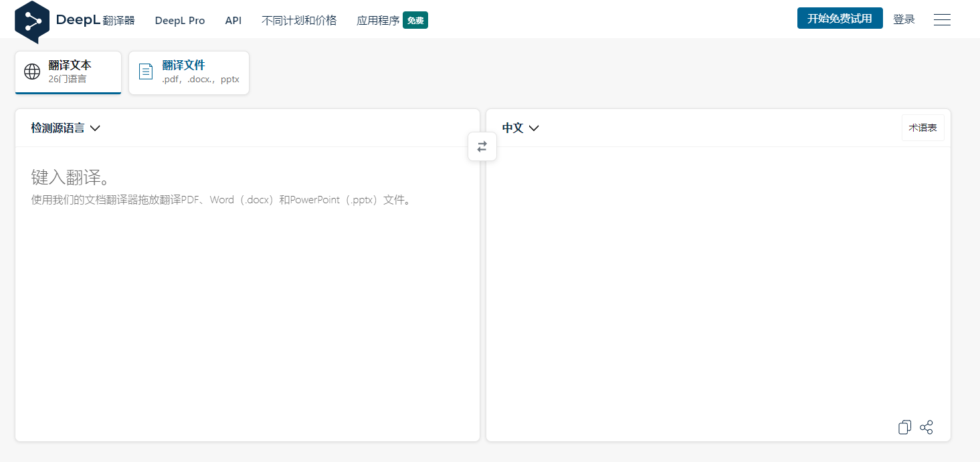Expand the 检测源语言 source language dropdown
The image size is (980, 462).
click(66, 128)
